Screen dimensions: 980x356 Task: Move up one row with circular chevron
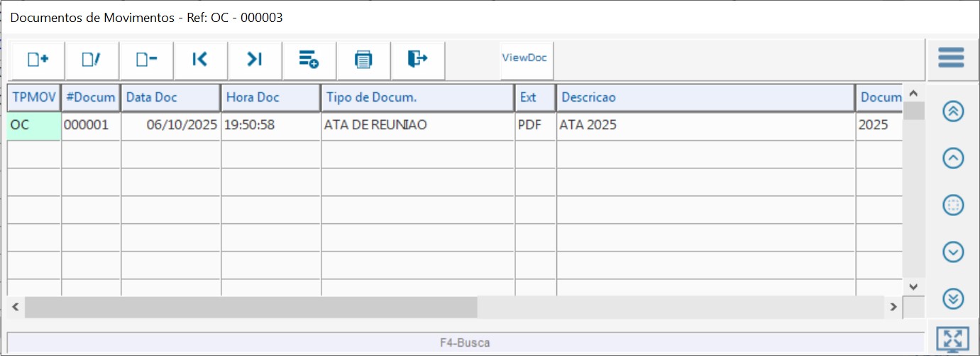coord(953,158)
